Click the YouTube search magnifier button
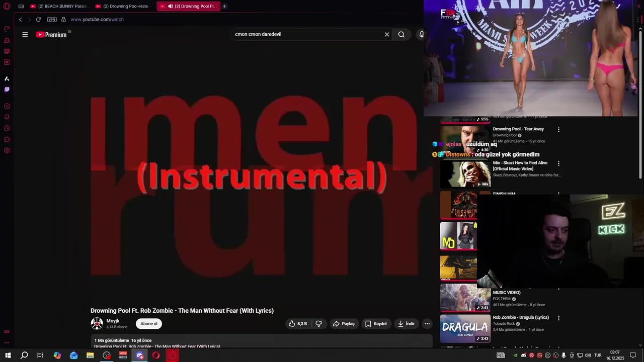644x362 pixels. click(401, 34)
